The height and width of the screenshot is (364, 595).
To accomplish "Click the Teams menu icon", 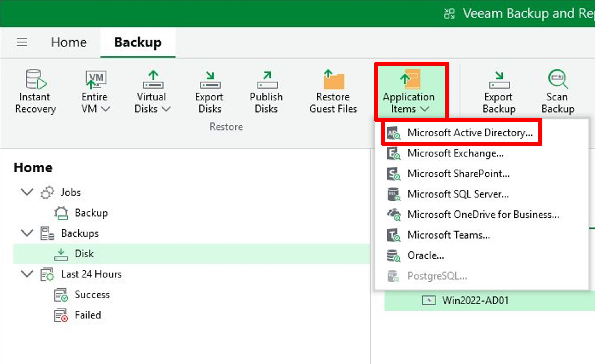I will 394,235.
